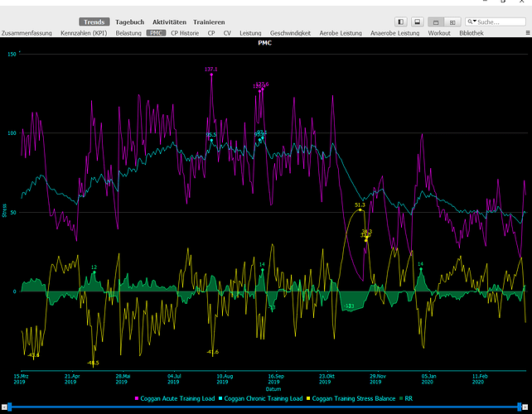Image resolution: width=532 pixels, height=414 pixels.
Task: Switch to the Leistung tab
Action: 250,33
